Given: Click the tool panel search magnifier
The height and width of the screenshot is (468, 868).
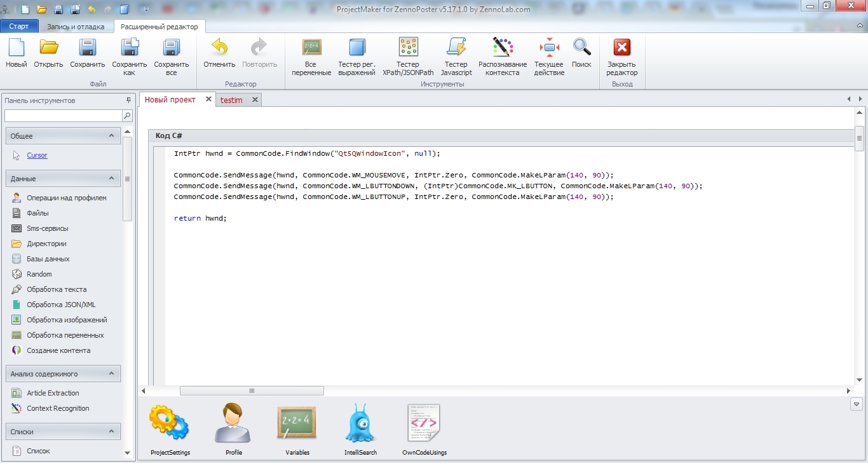Looking at the screenshot, I should [x=127, y=116].
